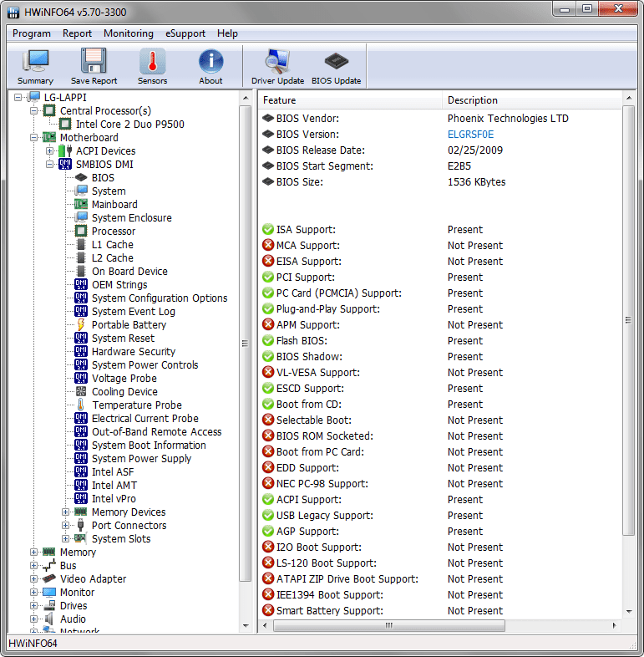644x657 pixels.
Task: Select the BIOS Release Date row
Action: coord(439,150)
